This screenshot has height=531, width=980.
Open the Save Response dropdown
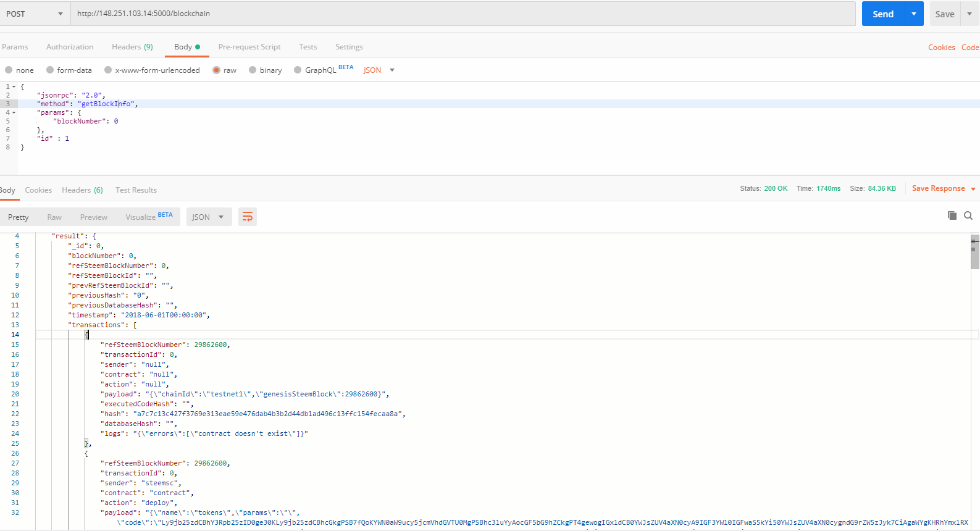coord(944,189)
